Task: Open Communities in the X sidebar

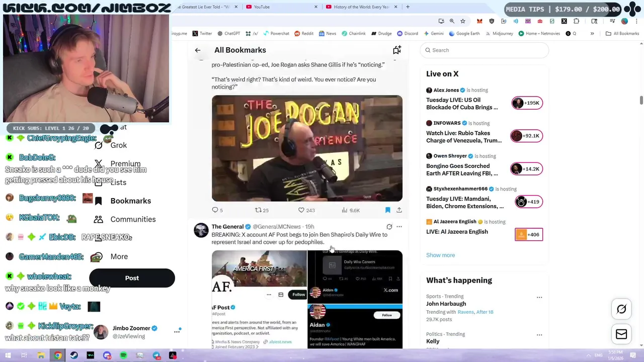Action: click(x=125, y=219)
